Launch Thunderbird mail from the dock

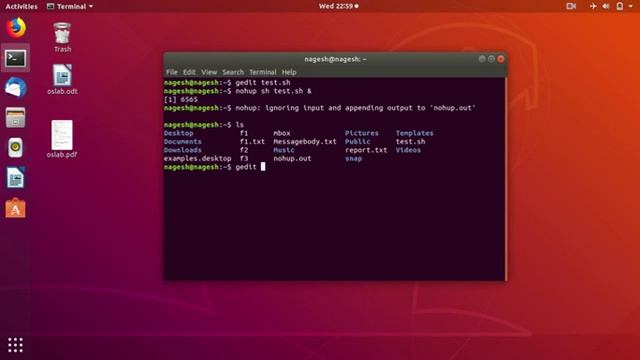(16, 87)
